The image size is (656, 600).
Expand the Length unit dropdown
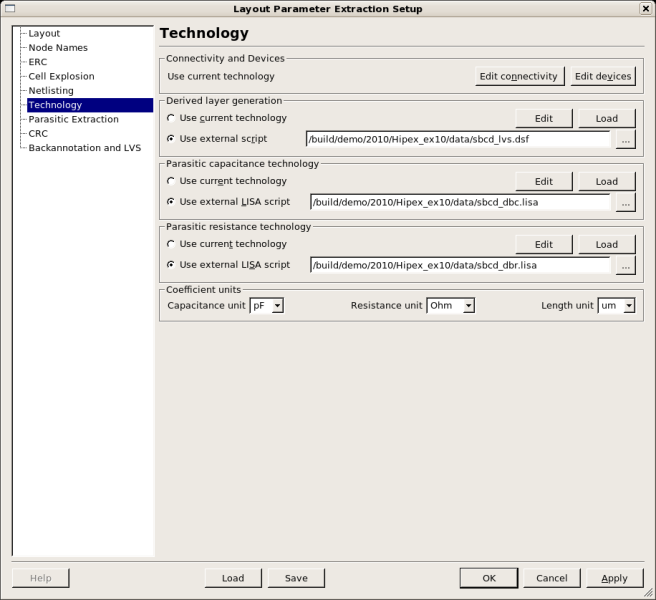coord(616,306)
